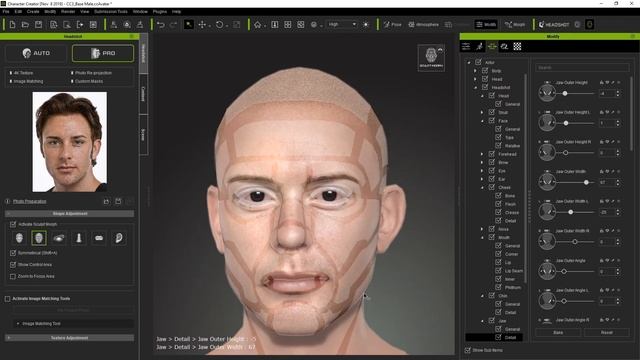Open the Atmosphere settings in toolbar
Image resolution: width=640 pixels, height=360 pixels.
click(423, 25)
